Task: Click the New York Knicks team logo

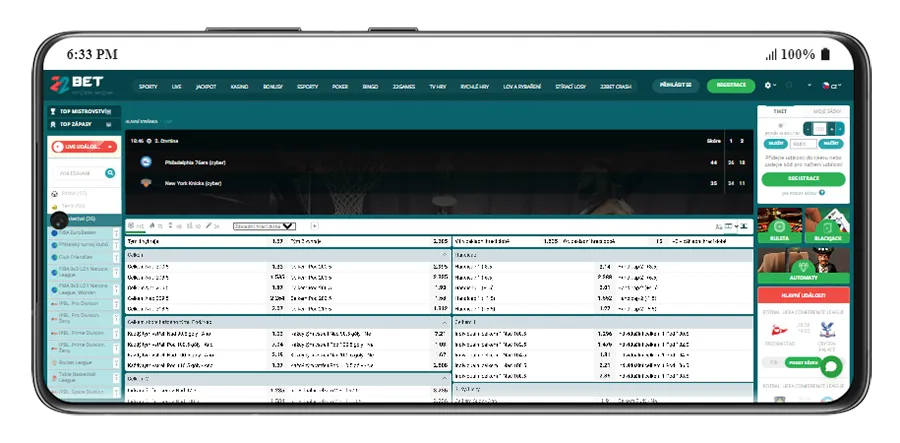Action: pyautogui.click(x=144, y=183)
